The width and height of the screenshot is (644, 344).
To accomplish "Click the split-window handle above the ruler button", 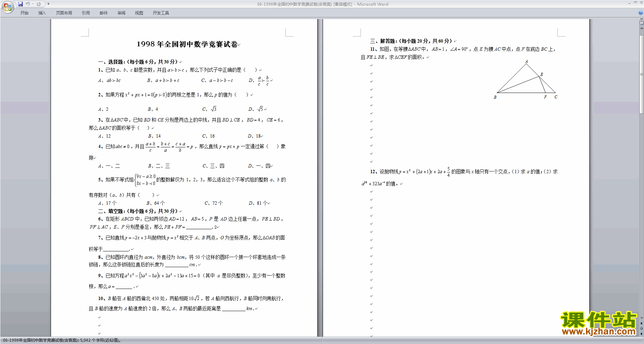I will coord(642,19).
